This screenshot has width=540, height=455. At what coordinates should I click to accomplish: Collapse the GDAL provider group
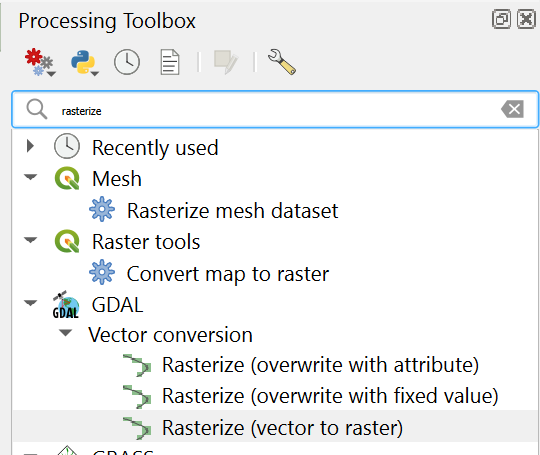pos(30,303)
